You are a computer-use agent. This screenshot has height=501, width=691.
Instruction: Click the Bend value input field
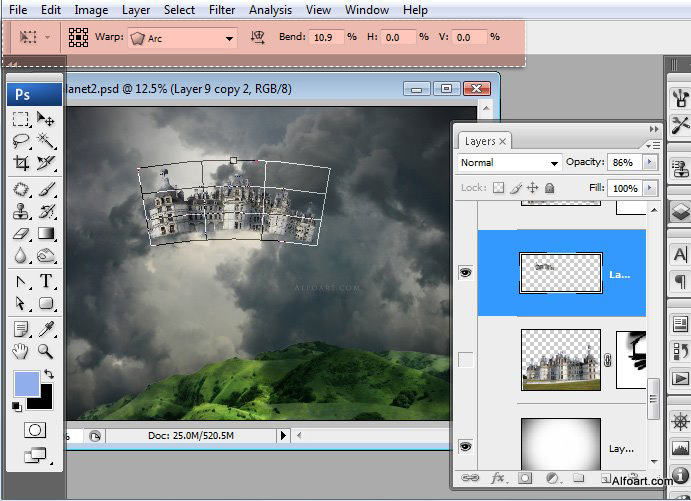(x=325, y=37)
